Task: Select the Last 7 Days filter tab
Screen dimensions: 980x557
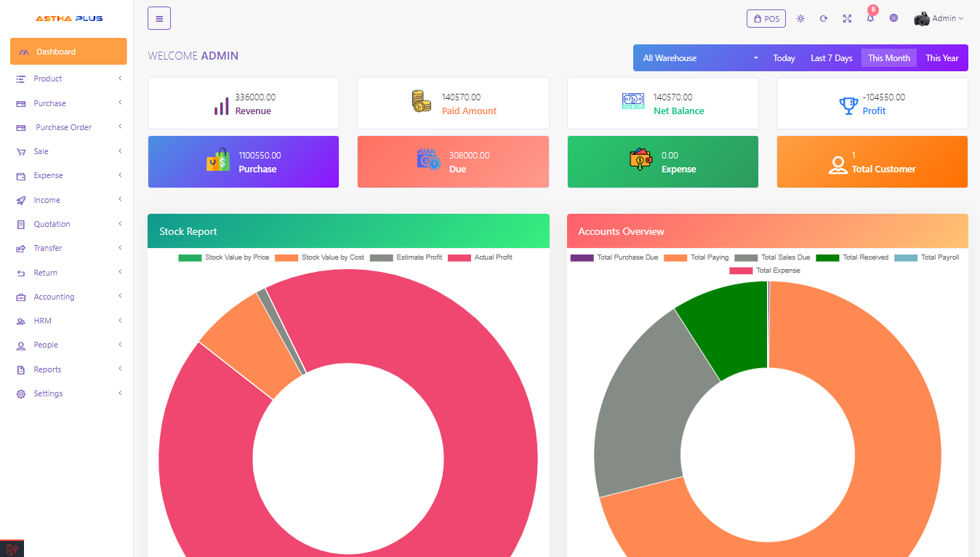Action: (x=831, y=58)
